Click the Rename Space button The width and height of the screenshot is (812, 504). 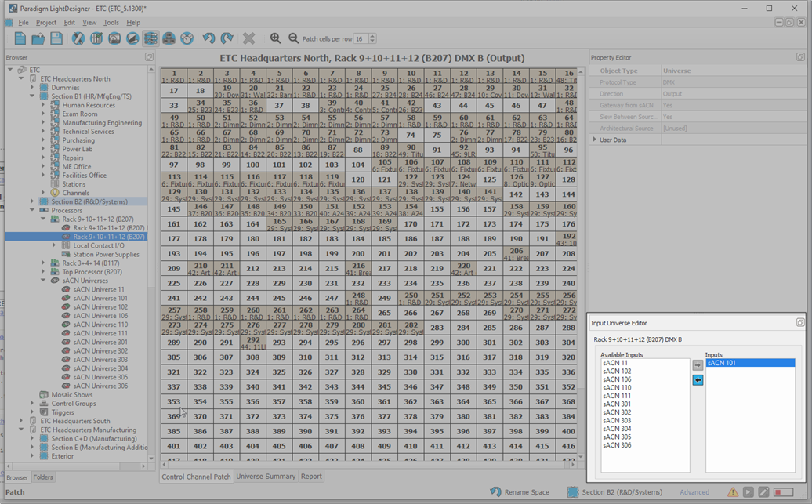click(527, 492)
